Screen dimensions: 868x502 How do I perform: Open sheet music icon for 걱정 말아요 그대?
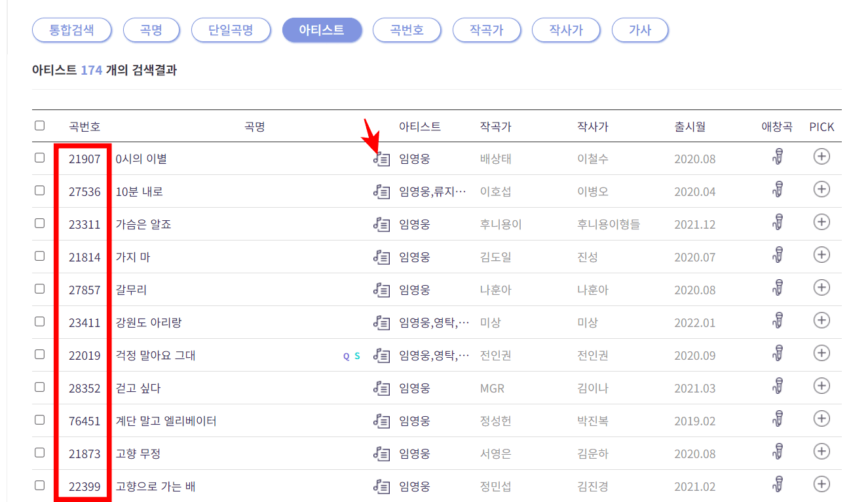[x=382, y=355]
